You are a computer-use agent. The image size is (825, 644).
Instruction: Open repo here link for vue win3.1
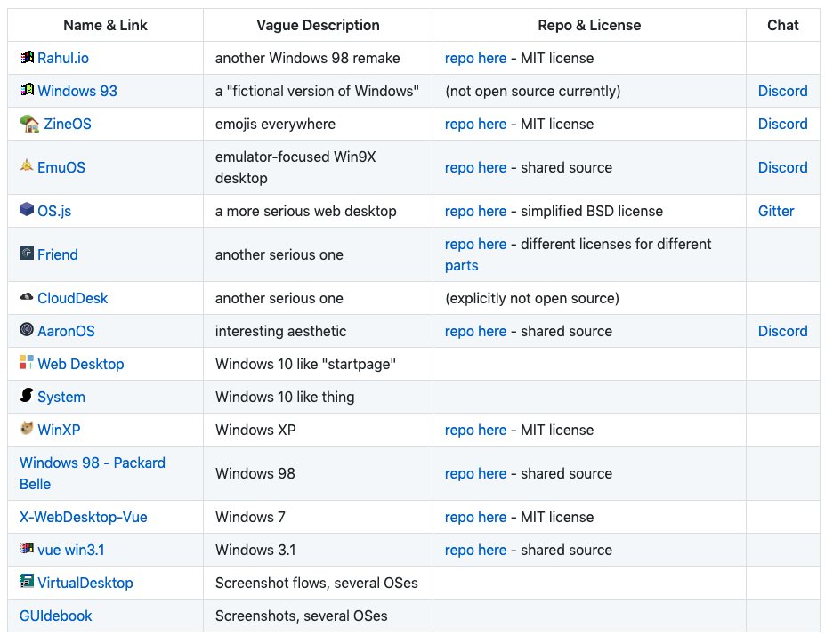475,551
